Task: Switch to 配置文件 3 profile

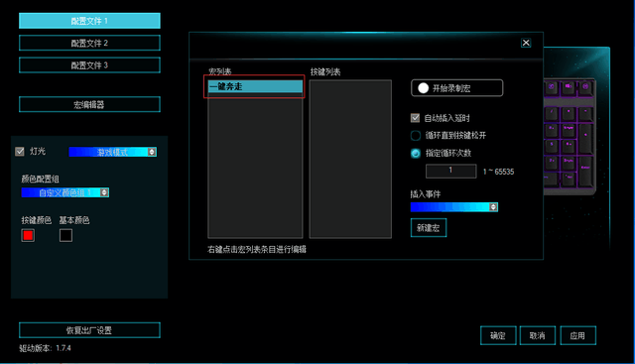Action: 89,65
